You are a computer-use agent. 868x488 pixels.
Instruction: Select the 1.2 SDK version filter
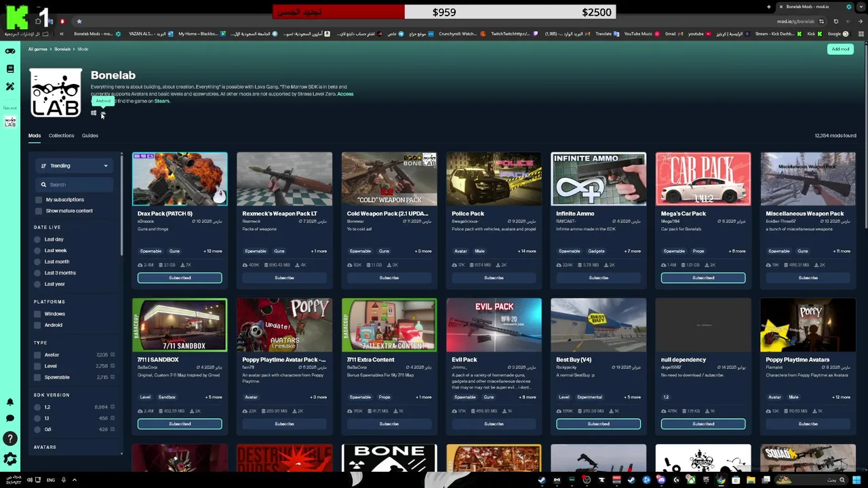tap(37, 407)
